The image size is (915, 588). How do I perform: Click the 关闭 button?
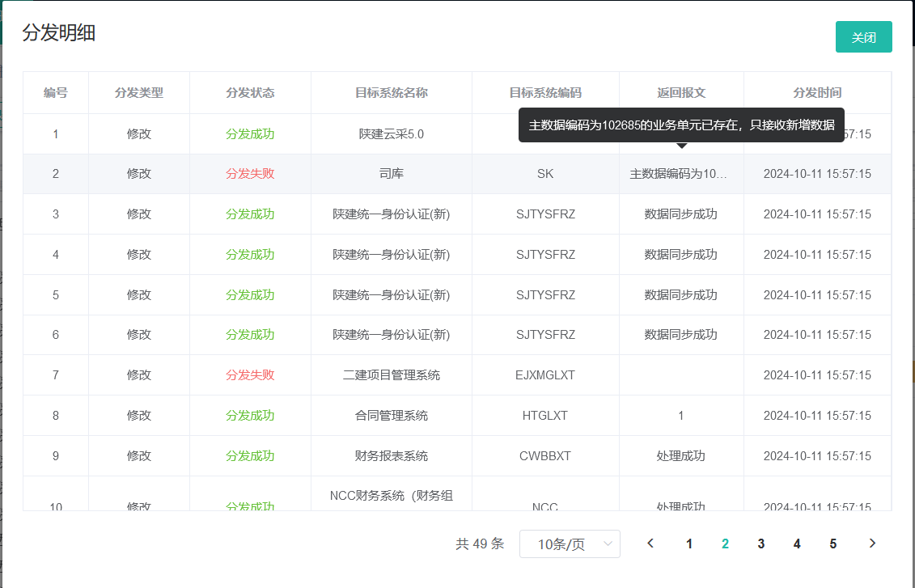(863, 37)
